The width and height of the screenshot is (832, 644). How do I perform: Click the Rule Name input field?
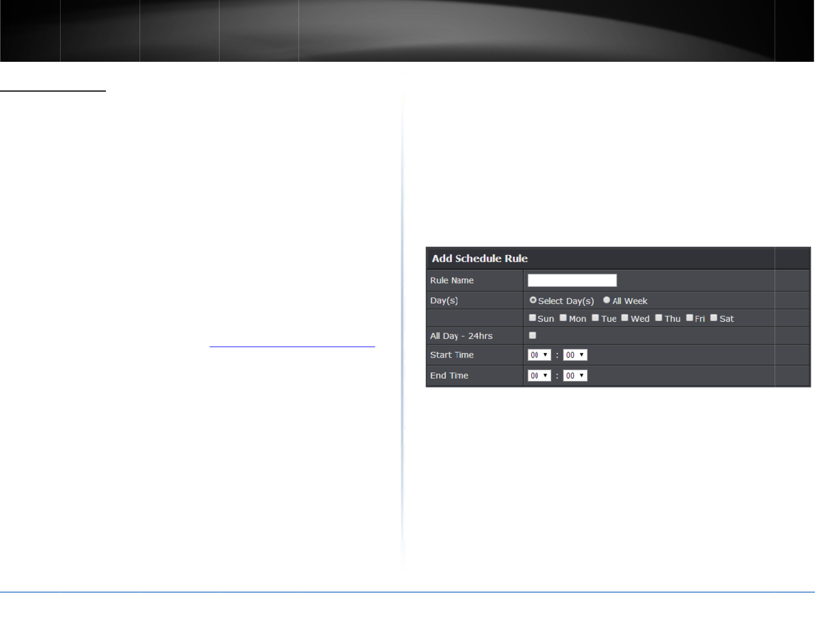pos(572,280)
